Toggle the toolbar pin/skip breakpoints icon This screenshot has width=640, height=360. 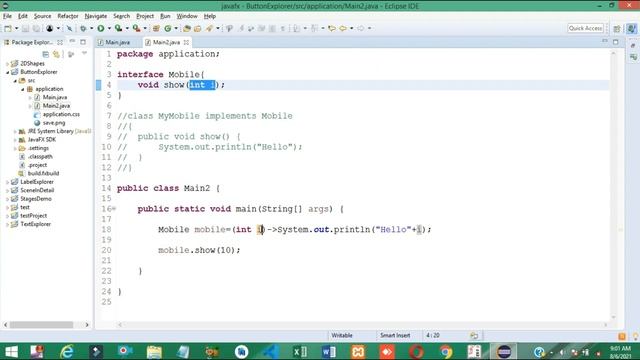coord(69,28)
